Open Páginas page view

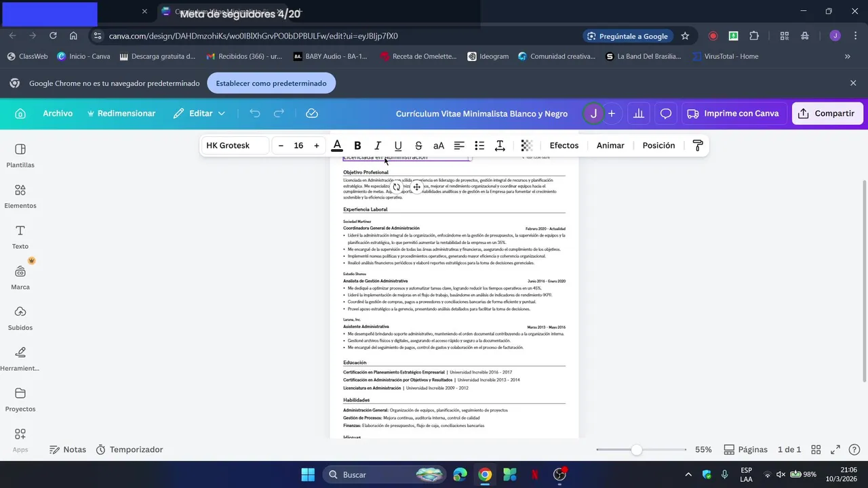pyautogui.click(x=746, y=449)
